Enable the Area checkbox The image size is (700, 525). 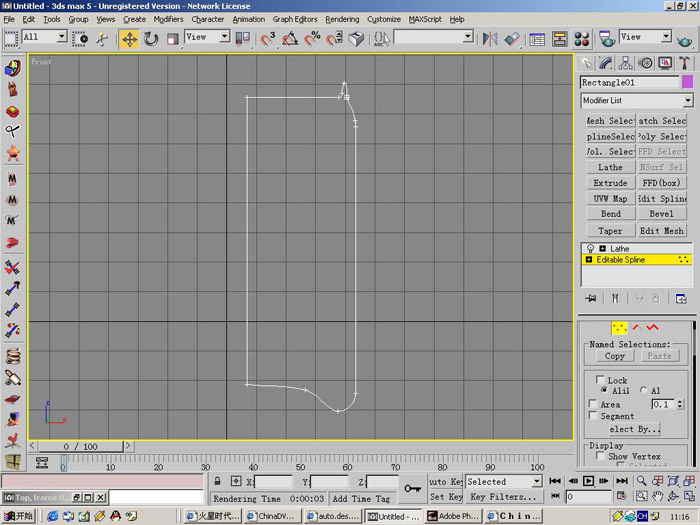coord(593,404)
